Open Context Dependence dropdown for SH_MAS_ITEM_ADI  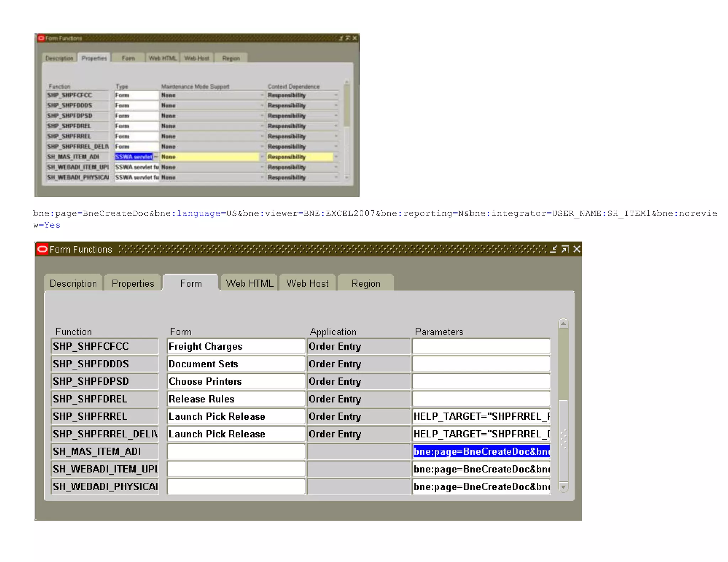tap(336, 157)
